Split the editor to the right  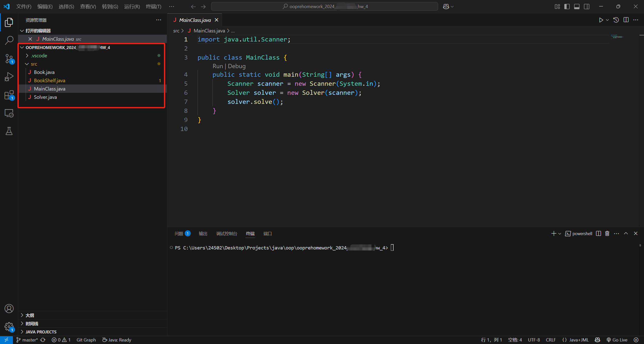click(626, 20)
